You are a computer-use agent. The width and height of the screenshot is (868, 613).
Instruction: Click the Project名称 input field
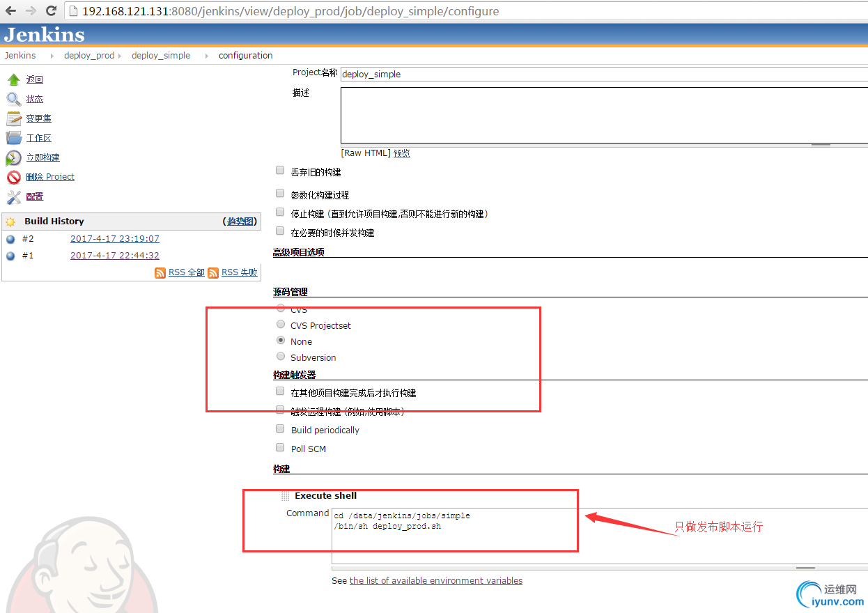pos(604,74)
